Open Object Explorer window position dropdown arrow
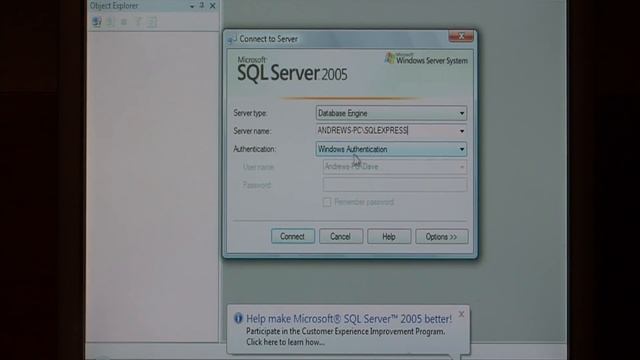This screenshot has height=360, width=640. [192, 6]
